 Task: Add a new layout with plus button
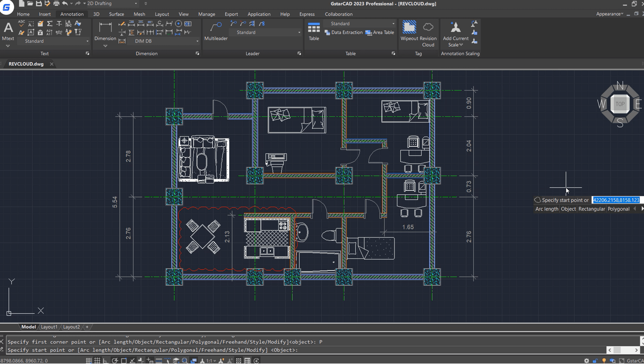pyautogui.click(x=87, y=327)
